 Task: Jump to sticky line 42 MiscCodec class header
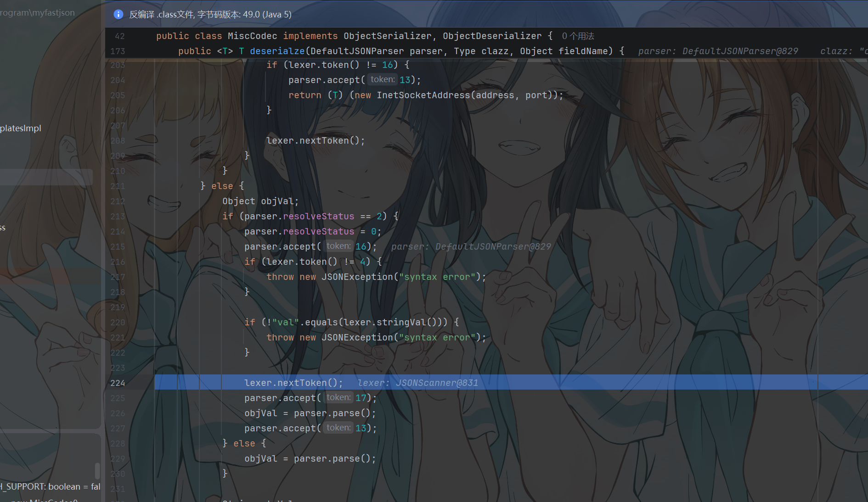[352, 36]
